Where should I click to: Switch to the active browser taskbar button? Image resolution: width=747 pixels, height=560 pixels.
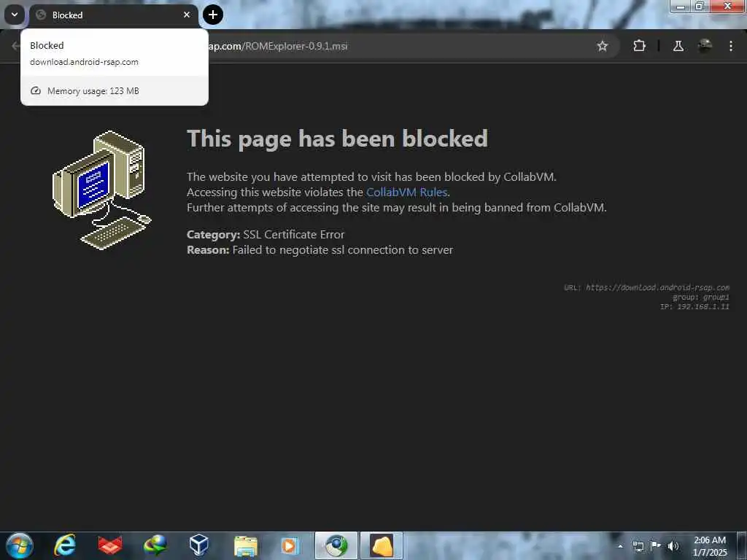(336, 545)
